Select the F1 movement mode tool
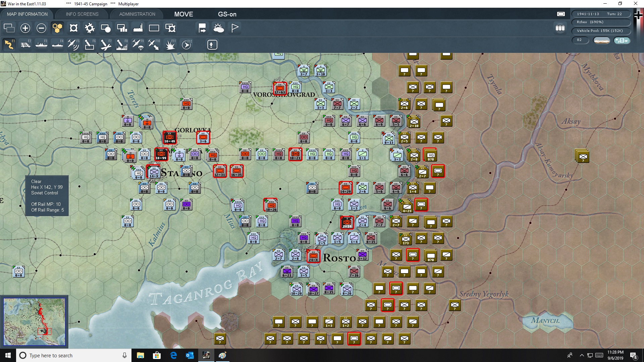 click(x=9, y=44)
